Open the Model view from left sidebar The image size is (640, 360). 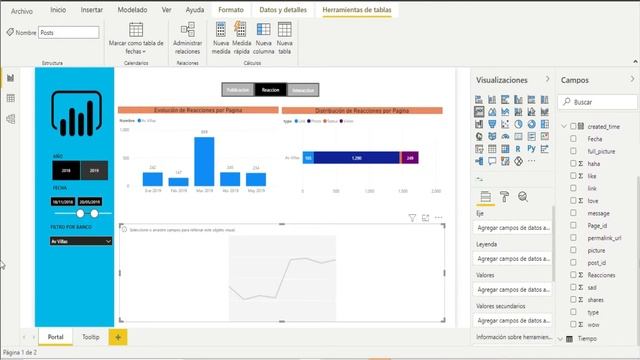pyautogui.click(x=11, y=119)
